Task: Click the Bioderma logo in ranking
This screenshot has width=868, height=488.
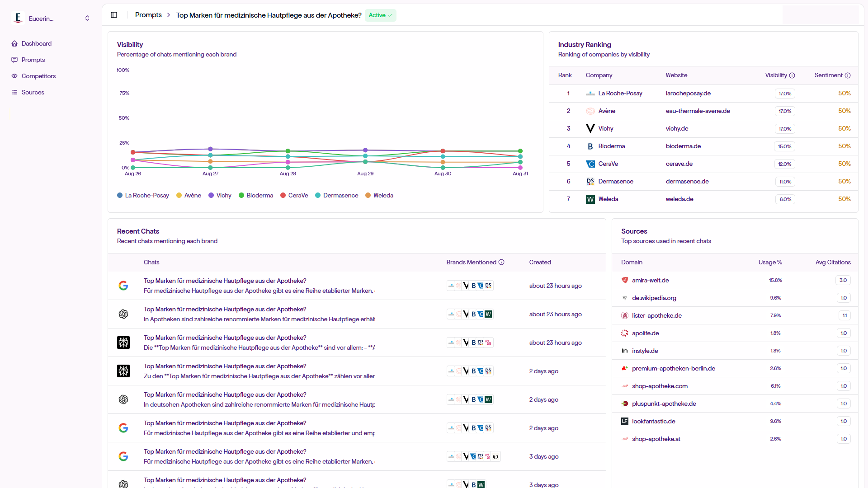Action: (590, 146)
